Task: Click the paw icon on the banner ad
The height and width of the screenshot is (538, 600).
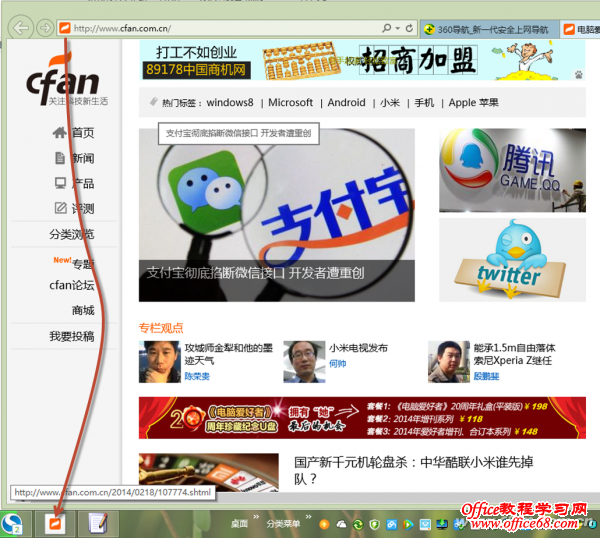Action: coord(579,75)
